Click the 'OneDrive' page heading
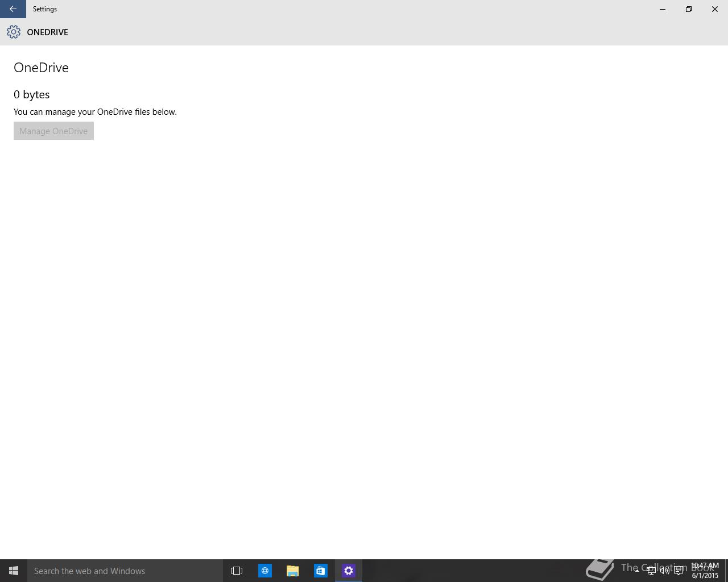The width and height of the screenshot is (728, 582). (41, 68)
